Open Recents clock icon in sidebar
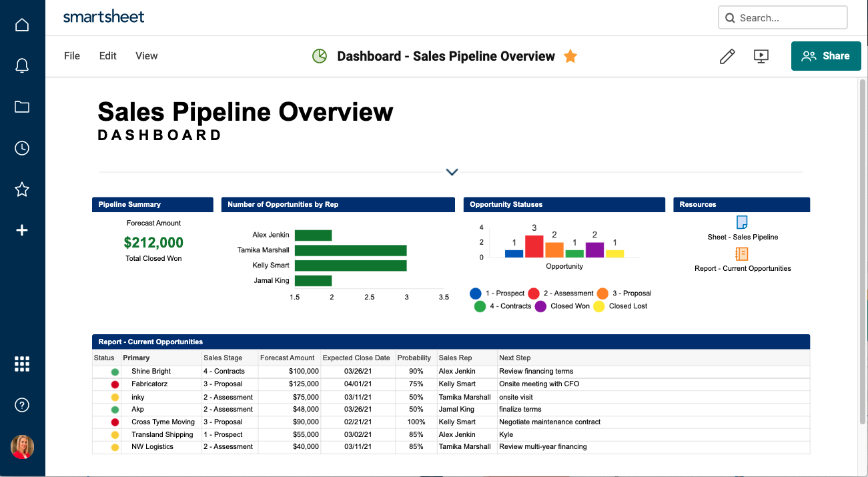 coord(22,148)
